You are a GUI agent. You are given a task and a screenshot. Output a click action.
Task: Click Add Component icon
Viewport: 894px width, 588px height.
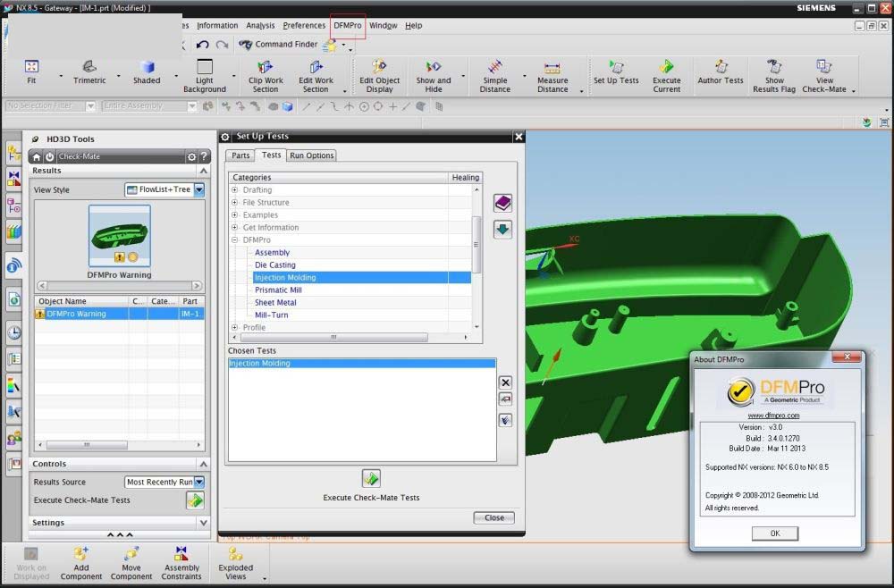pyautogui.click(x=81, y=554)
